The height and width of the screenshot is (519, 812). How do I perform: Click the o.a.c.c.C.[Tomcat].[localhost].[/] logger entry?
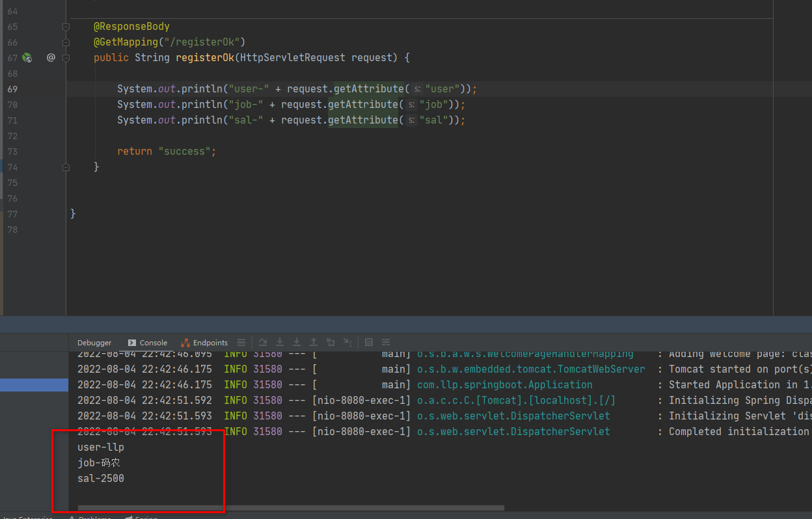click(516, 401)
